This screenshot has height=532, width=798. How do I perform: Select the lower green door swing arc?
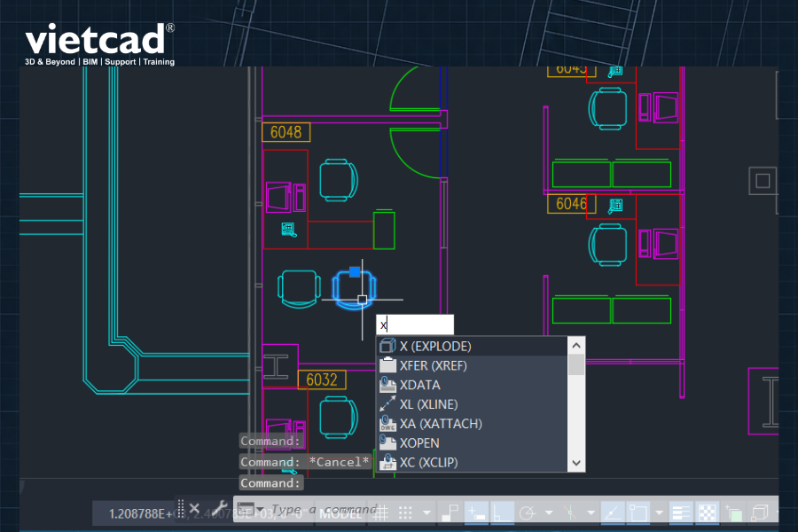[x=415, y=153]
